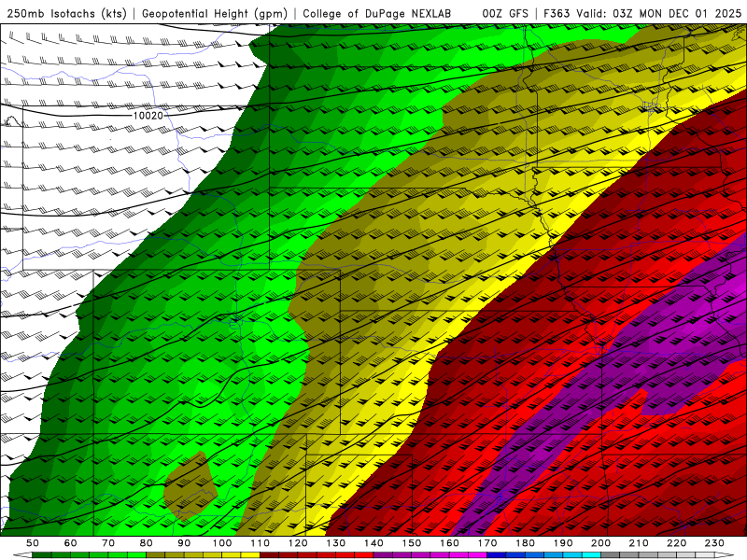This screenshot has height=560, width=747.
Task: Click the 50 knot legend label
Action: tap(32, 543)
